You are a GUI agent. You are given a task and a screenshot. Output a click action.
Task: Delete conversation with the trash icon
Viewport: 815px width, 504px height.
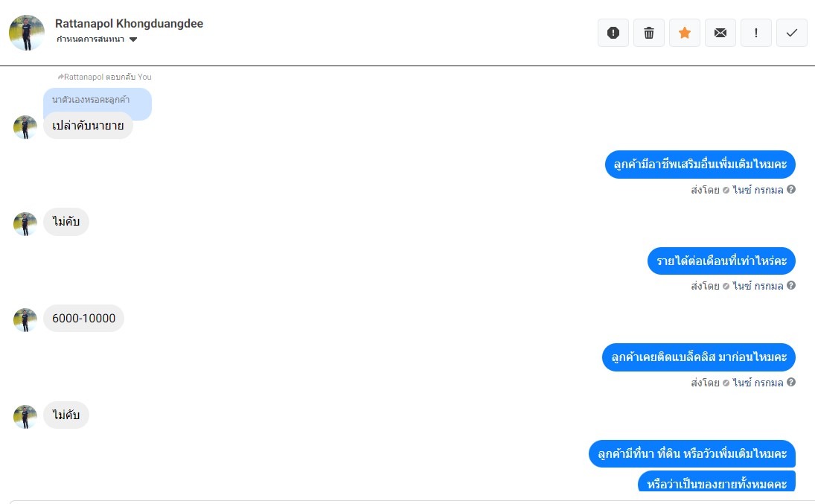pos(649,33)
